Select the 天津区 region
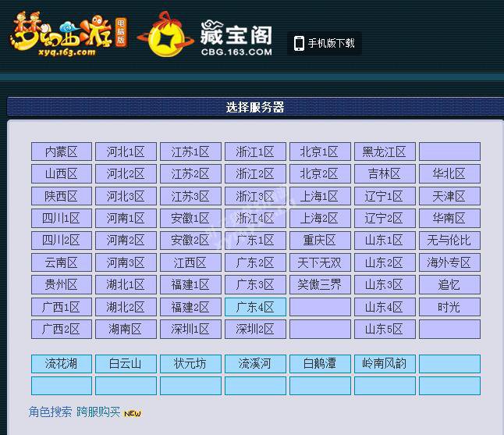This screenshot has height=435, width=504. tap(449, 196)
